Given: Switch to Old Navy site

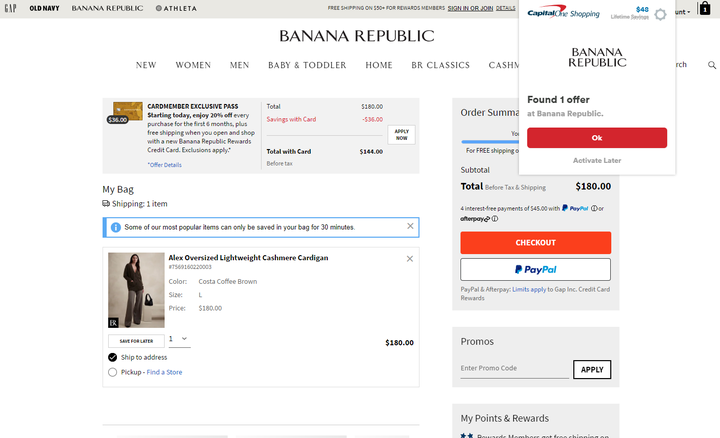Looking at the screenshot, I should coord(44,8).
